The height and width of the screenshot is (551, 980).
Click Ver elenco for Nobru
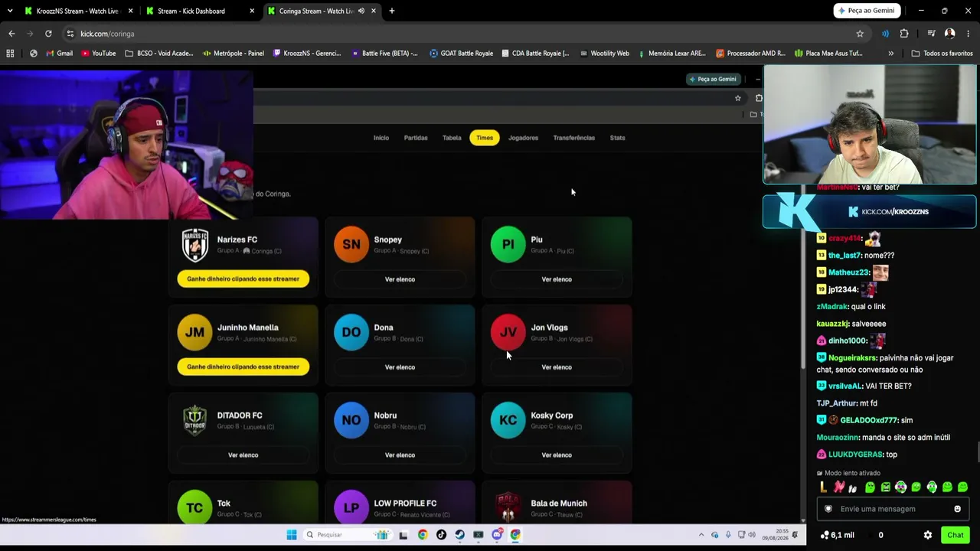400,455
